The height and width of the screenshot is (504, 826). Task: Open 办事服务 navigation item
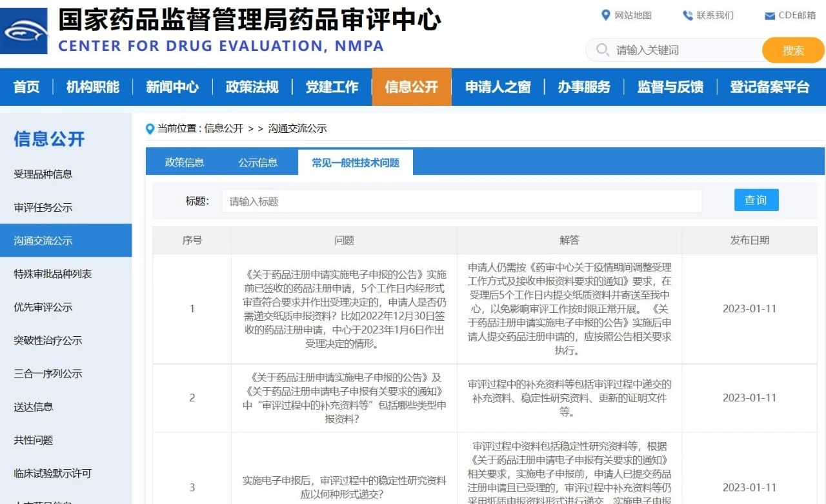[584, 87]
